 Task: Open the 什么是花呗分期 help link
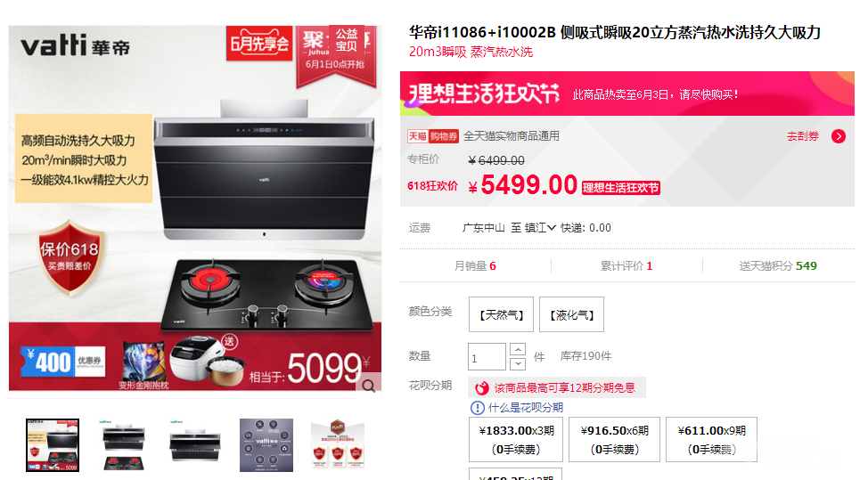tap(525, 408)
